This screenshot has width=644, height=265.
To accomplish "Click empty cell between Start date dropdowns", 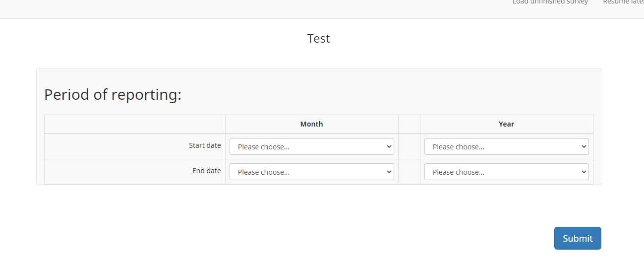I will (x=409, y=146).
